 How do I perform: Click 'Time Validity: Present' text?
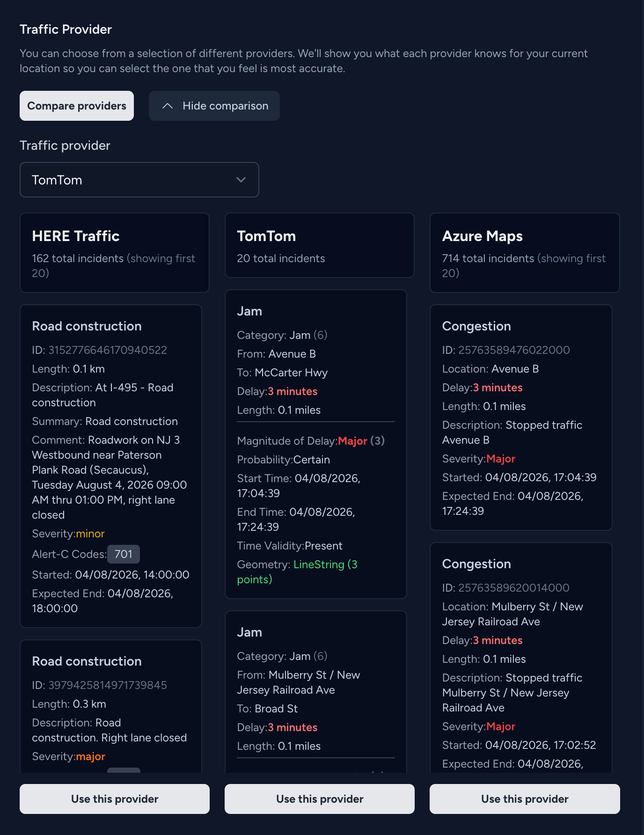290,546
